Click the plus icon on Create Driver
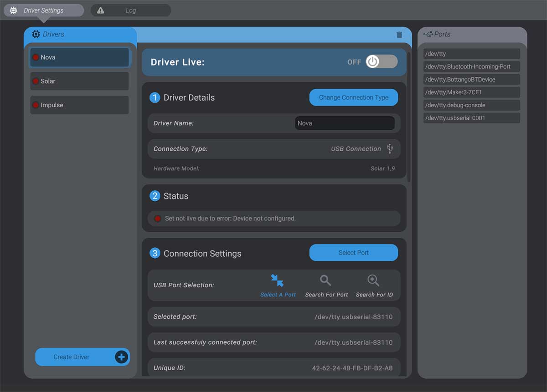 coord(121,357)
